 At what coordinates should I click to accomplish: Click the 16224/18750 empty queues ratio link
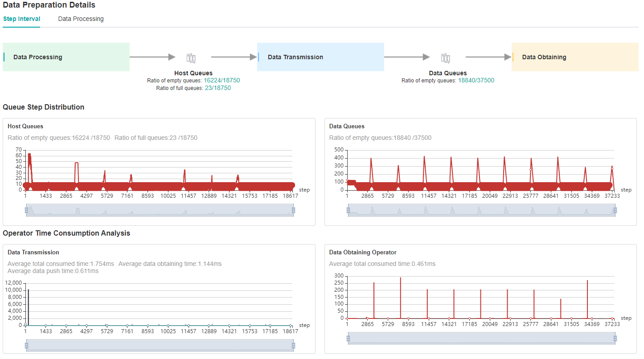pyautogui.click(x=222, y=81)
